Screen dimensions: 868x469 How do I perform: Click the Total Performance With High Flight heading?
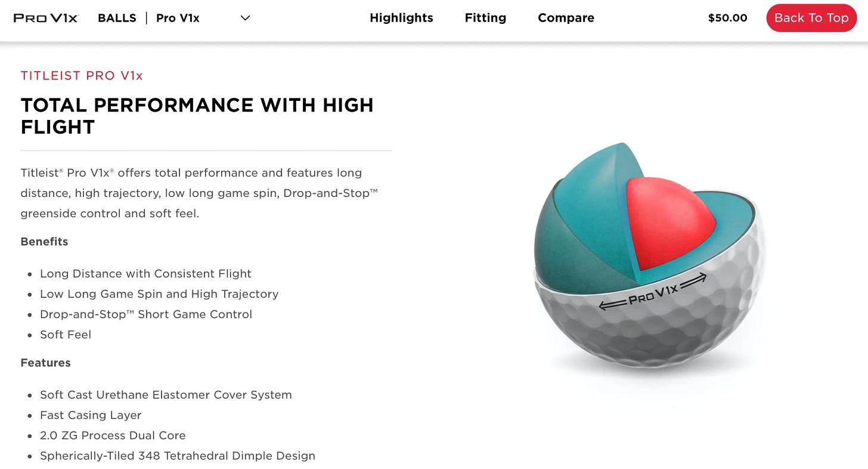tap(197, 116)
